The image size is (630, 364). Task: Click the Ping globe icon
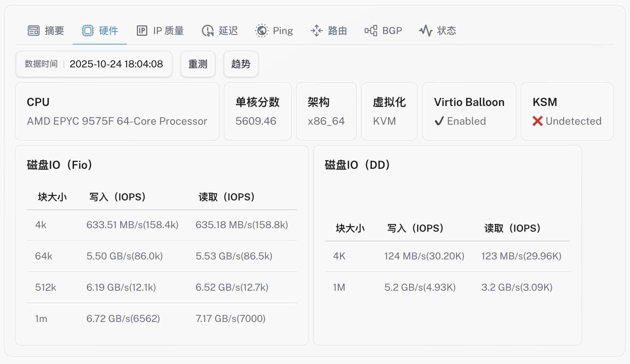coord(262,31)
